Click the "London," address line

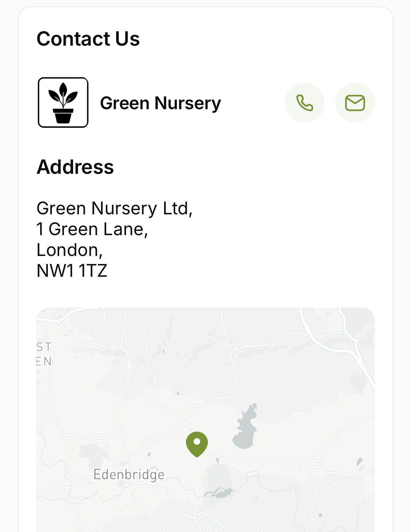tap(70, 250)
